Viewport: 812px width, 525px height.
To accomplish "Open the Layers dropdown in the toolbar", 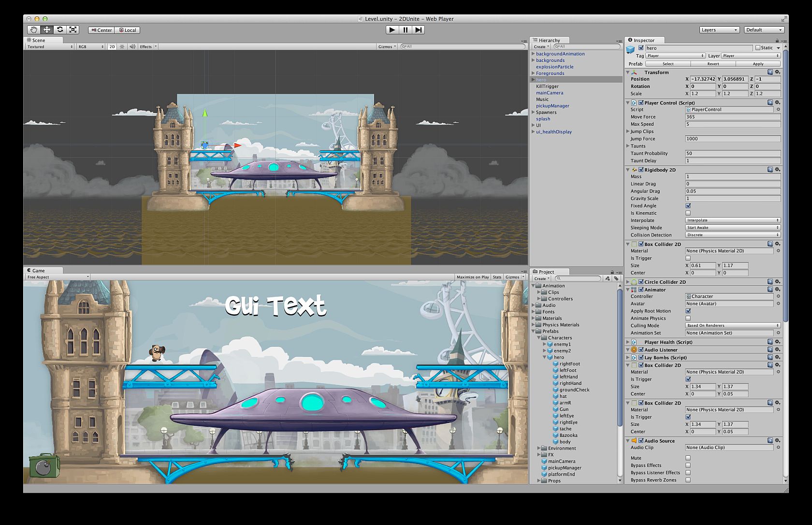I will (719, 30).
